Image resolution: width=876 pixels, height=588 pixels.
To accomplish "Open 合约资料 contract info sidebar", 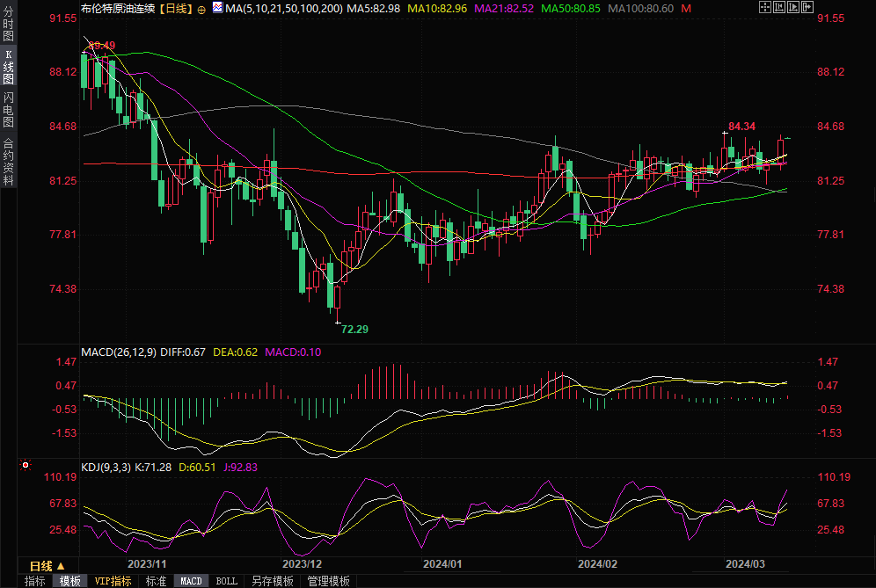I will pyautogui.click(x=9, y=161).
